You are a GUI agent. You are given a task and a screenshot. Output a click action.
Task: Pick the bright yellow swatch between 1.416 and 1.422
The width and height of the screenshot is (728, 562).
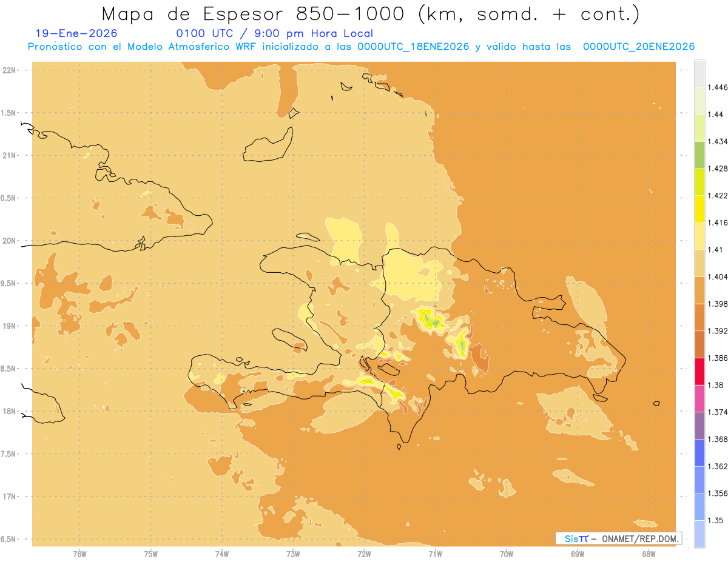(x=699, y=209)
